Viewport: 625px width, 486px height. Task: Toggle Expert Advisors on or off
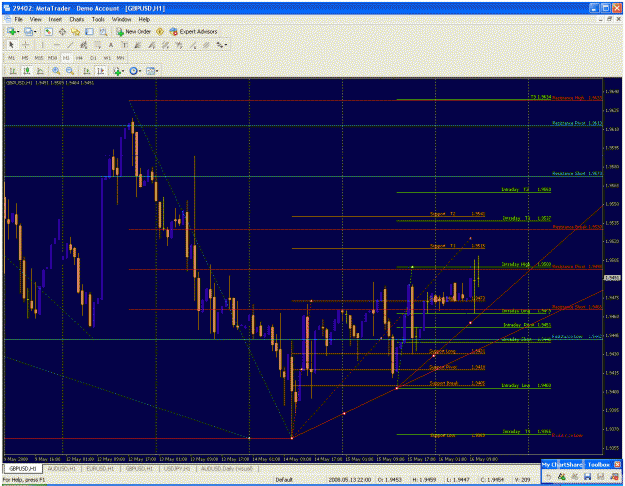pyautogui.click(x=193, y=31)
